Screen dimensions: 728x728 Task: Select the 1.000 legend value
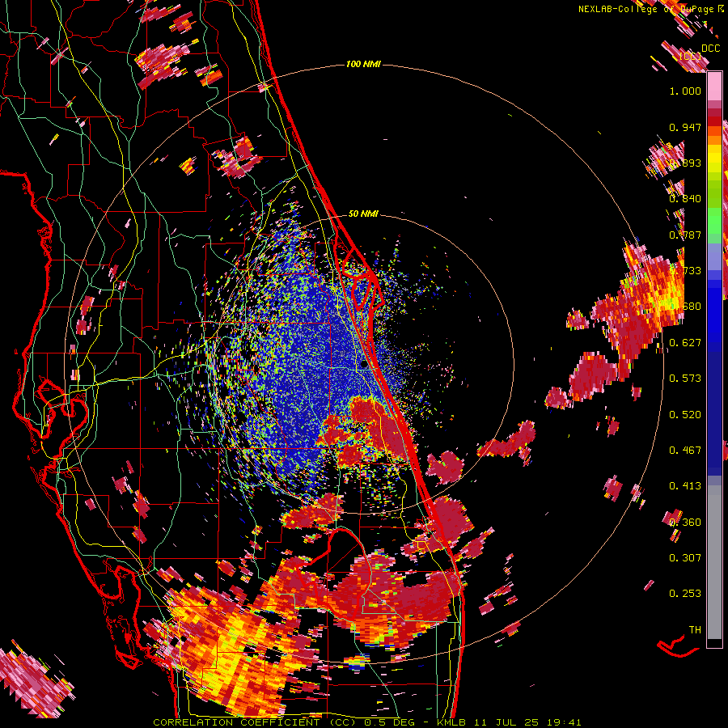pyautogui.click(x=685, y=91)
